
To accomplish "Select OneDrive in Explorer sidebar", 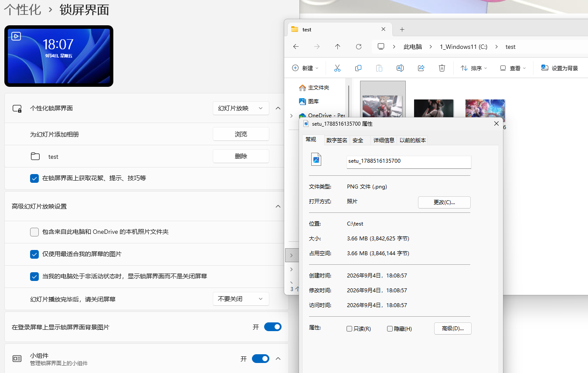I will 322,116.
